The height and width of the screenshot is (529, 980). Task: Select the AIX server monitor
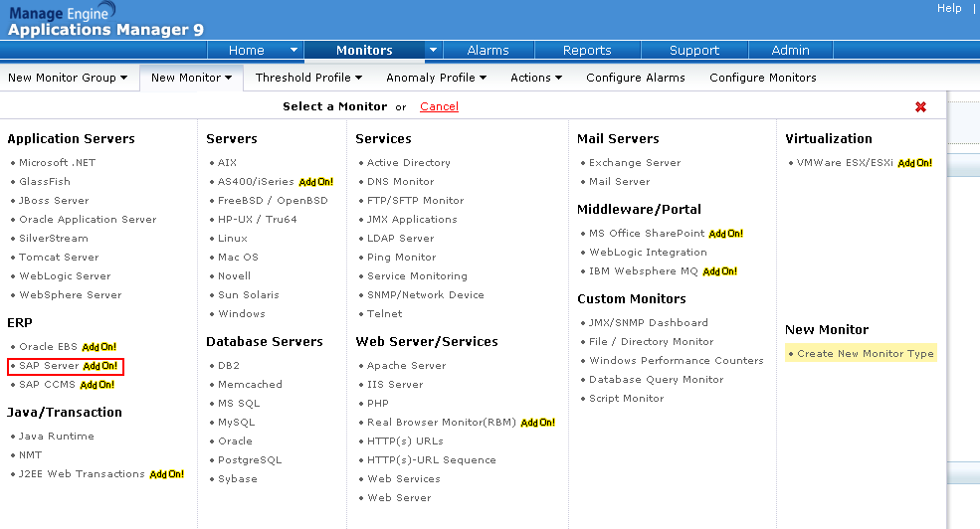227,162
